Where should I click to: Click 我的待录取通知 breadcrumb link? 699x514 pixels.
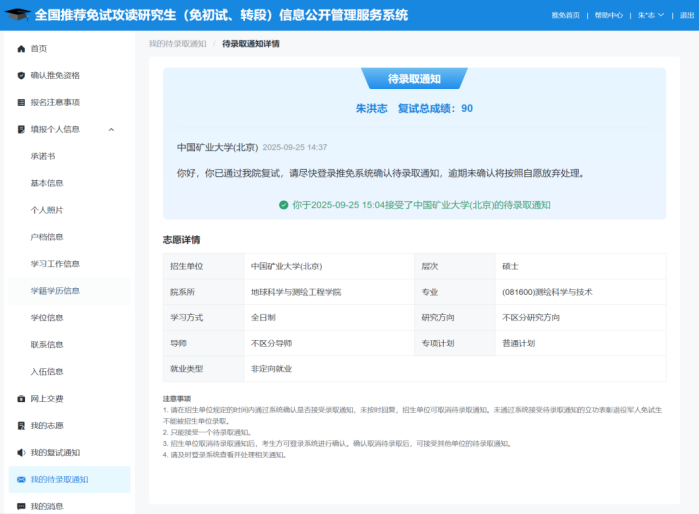pos(177,44)
